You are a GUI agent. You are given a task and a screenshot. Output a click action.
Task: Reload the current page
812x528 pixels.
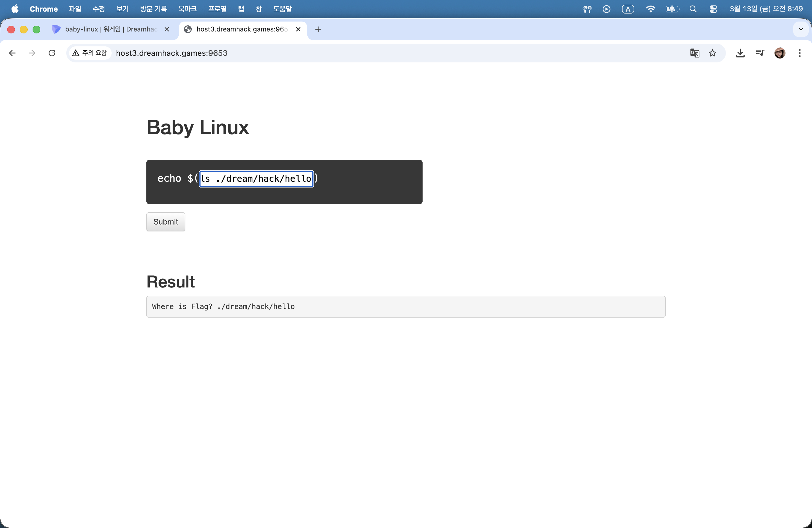click(52, 53)
